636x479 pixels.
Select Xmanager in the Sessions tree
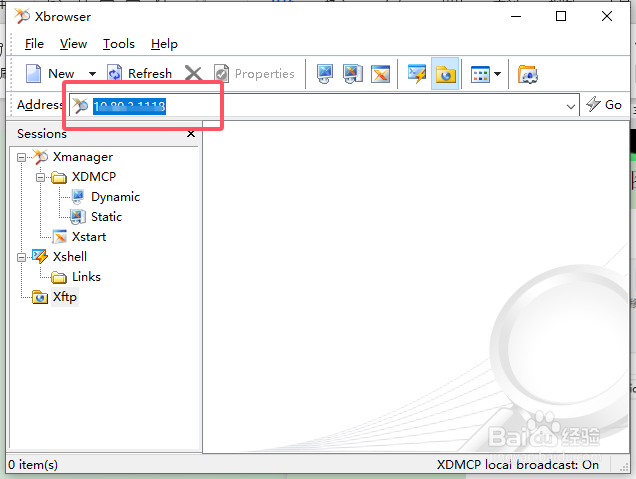click(x=83, y=157)
